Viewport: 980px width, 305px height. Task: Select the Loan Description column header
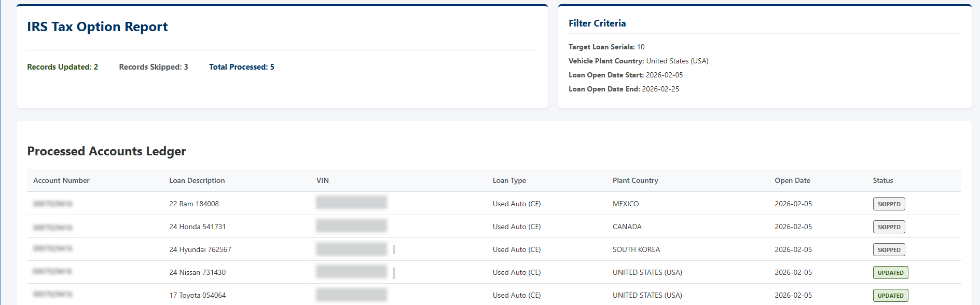coord(197,180)
